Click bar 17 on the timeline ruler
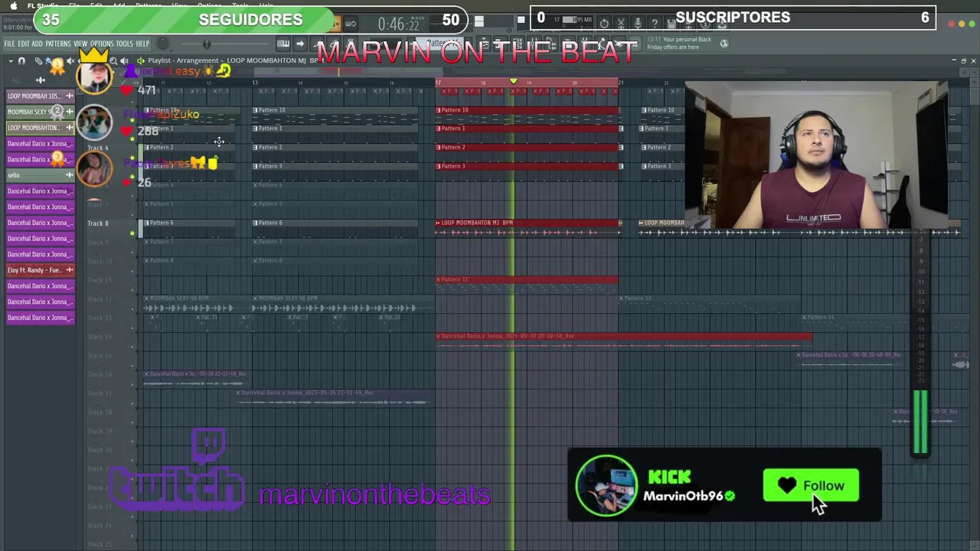Image resolution: width=980 pixels, height=551 pixels. point(439,83)
